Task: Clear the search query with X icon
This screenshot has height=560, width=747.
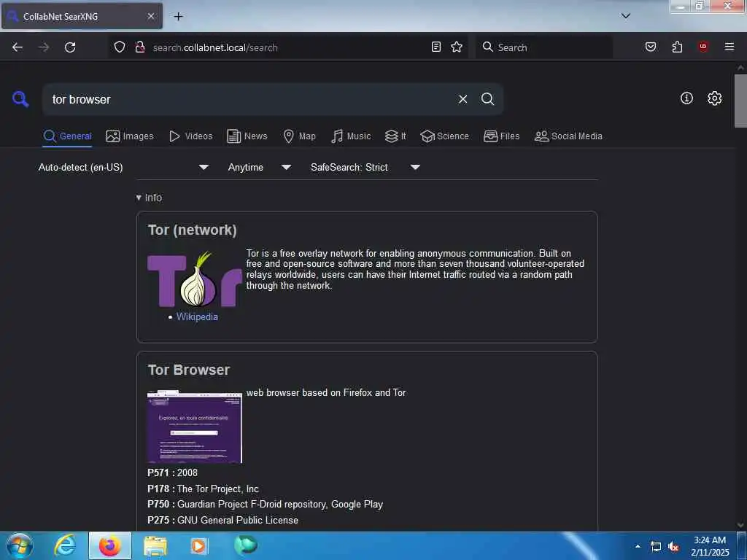Action: 462,99
